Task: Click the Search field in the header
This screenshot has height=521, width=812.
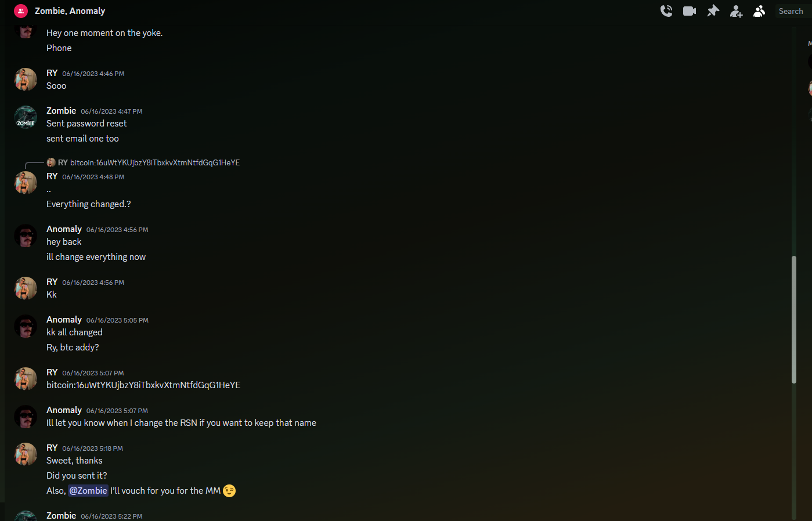Action: 793,11
